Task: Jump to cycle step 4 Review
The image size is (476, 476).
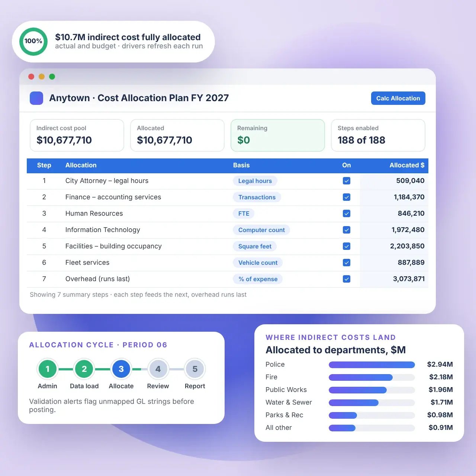Action: (158, 369)
